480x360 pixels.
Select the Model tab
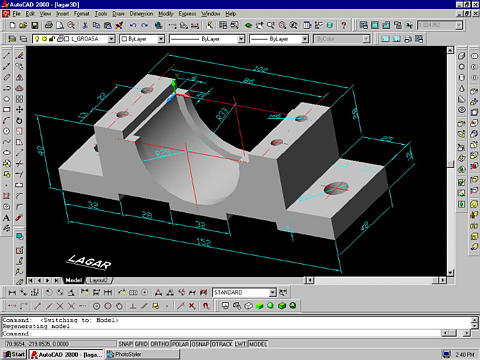(x=74, y=280)
